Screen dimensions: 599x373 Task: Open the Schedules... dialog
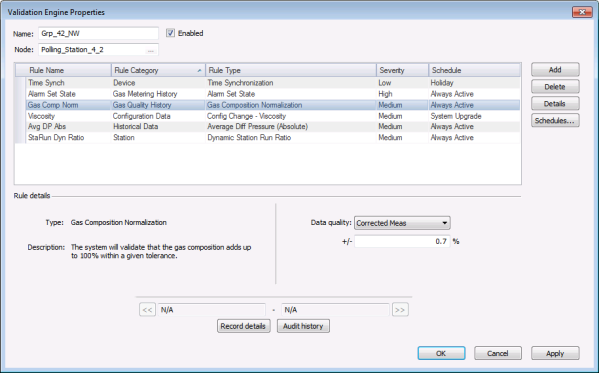555,120
